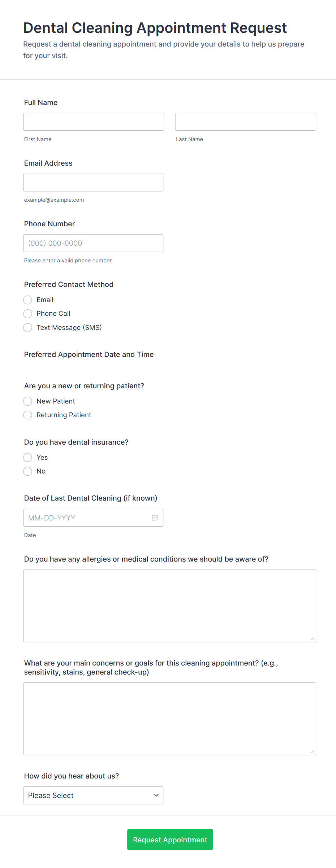Focus the allergies or medical conditions textarea

(x=169, y=606)
